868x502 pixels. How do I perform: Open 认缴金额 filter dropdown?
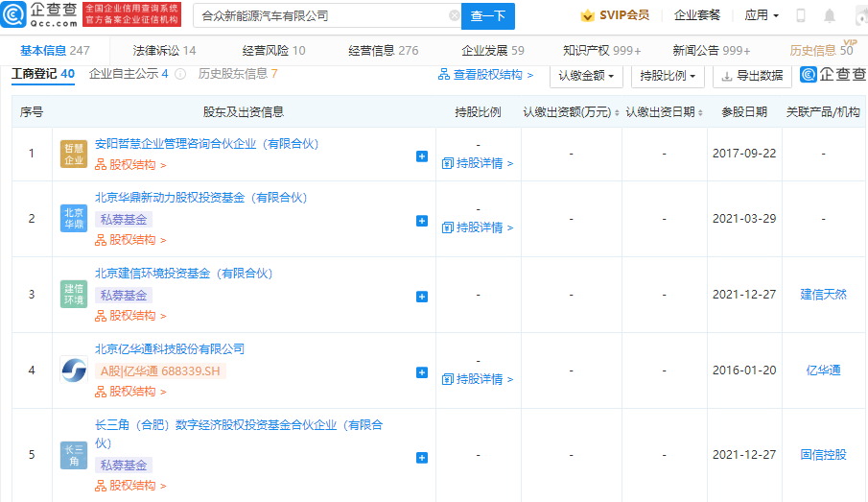tap(586, 76)
